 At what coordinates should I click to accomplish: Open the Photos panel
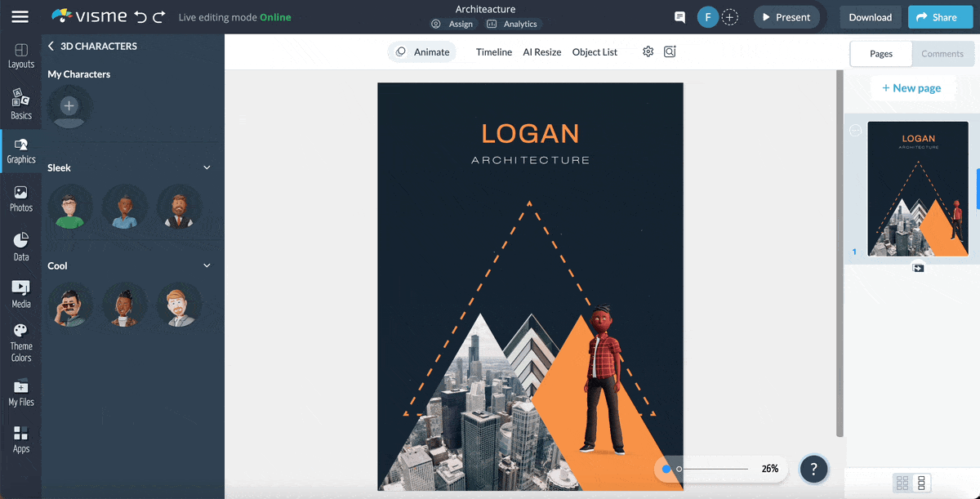click(21, 198)
